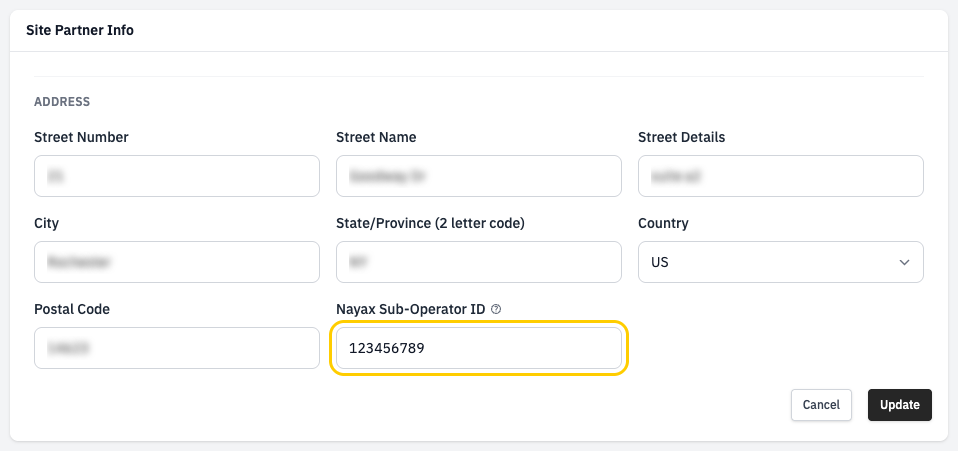The width and height of the screenshot is (958, 451).
Task: Click into the City input field
Action: point(177,262)
